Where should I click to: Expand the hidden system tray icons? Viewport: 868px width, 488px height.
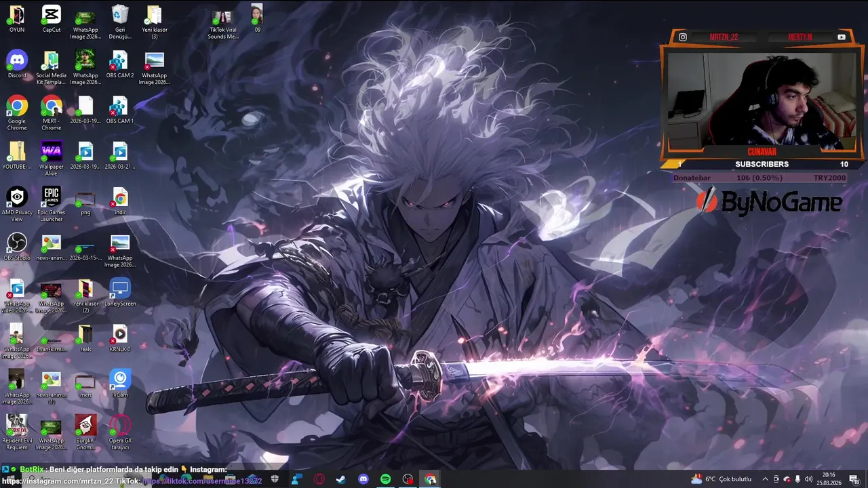pos(765,479)
